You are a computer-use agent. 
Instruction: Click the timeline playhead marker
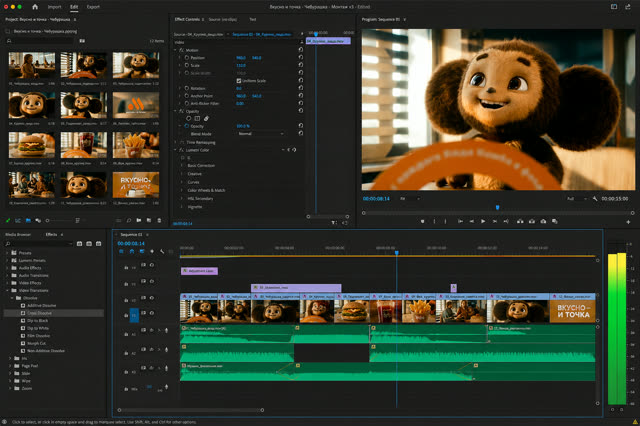[x=396, y=253]
